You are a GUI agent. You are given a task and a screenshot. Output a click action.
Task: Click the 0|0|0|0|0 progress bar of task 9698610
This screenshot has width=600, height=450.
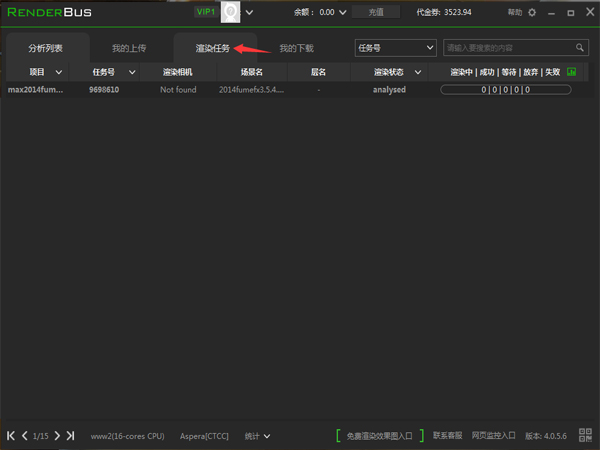[x=506, y=90]
